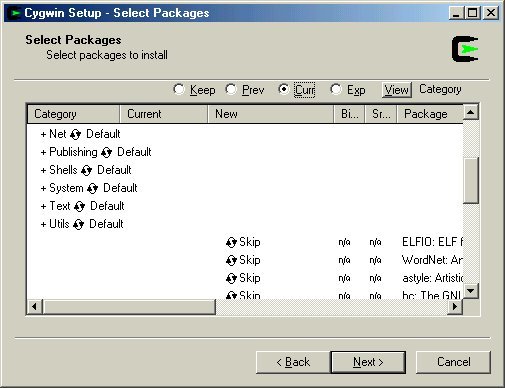
Task: Click the Current column header
Action: (x=163, y=114)
